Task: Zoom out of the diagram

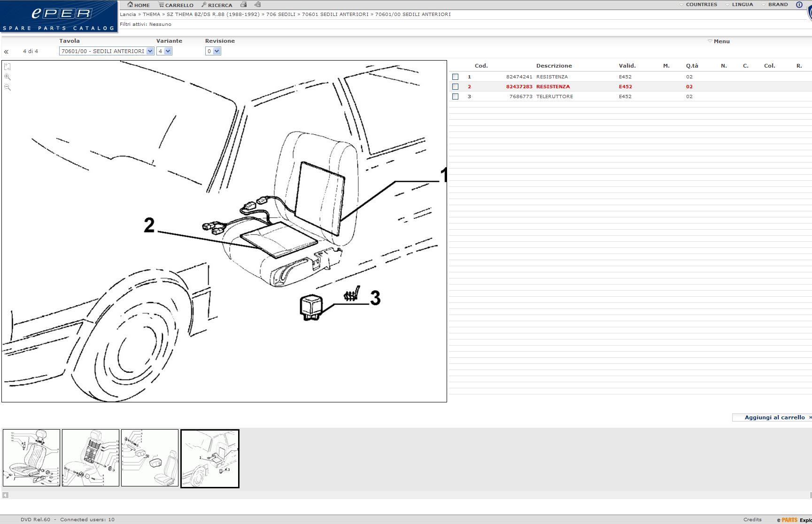Action: click(8, 87)
